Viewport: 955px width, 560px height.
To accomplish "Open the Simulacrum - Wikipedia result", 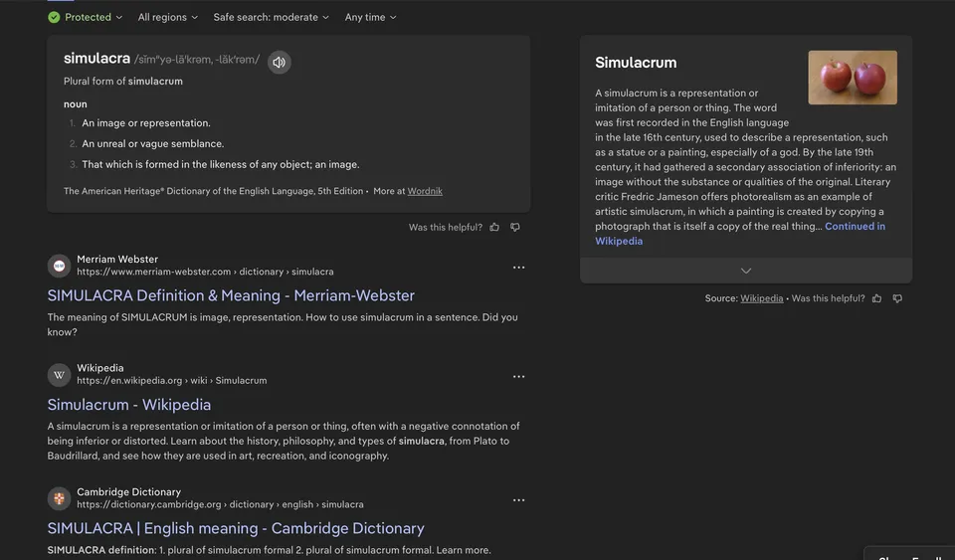I will pyautogui.click(x=129, y=404).
